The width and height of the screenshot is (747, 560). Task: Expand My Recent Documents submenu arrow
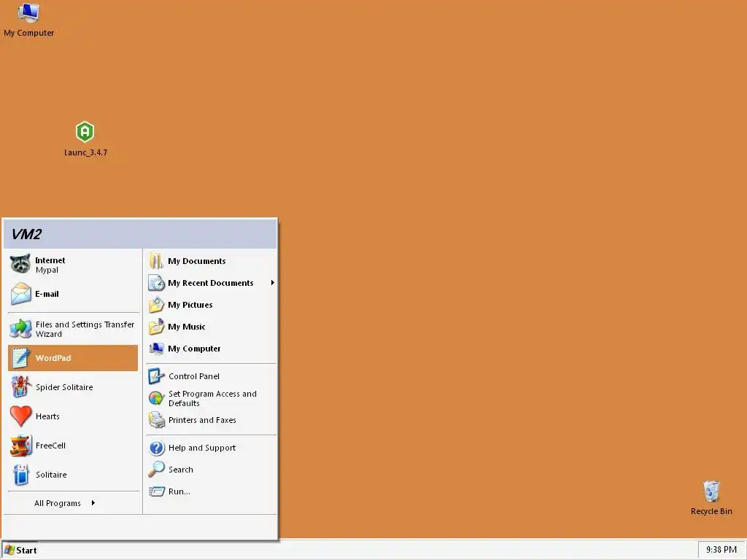click(x=273, y=283)
